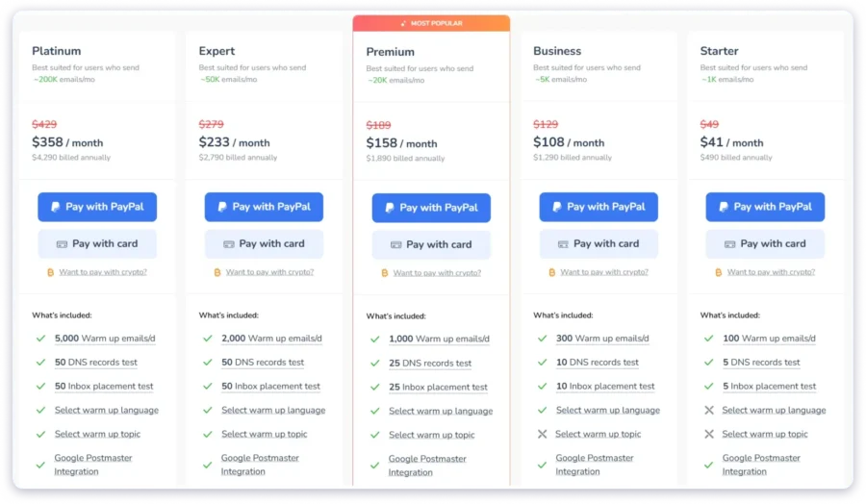Click X mark beside Starter warm up language

tap(709, 410)
